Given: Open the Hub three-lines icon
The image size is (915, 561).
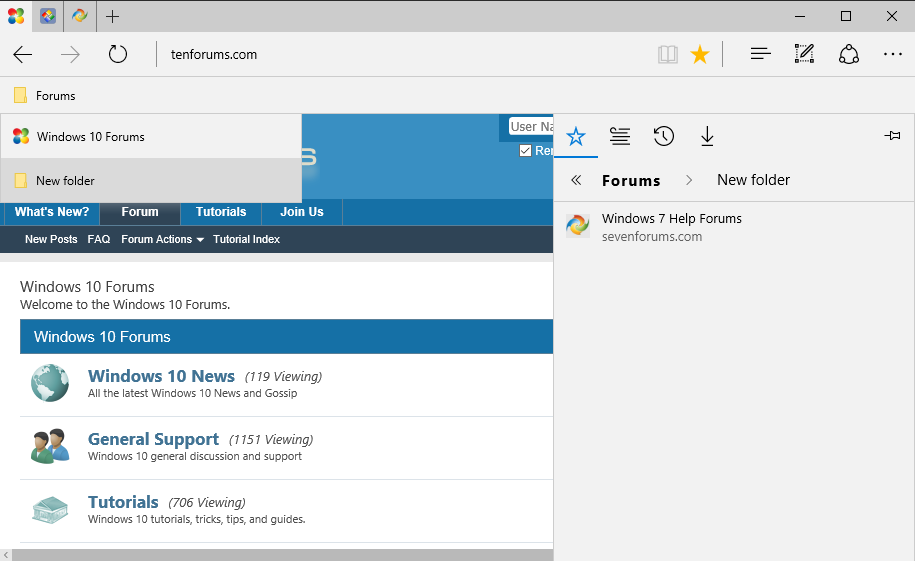Looking at the screenshot, I should point(760,54).
